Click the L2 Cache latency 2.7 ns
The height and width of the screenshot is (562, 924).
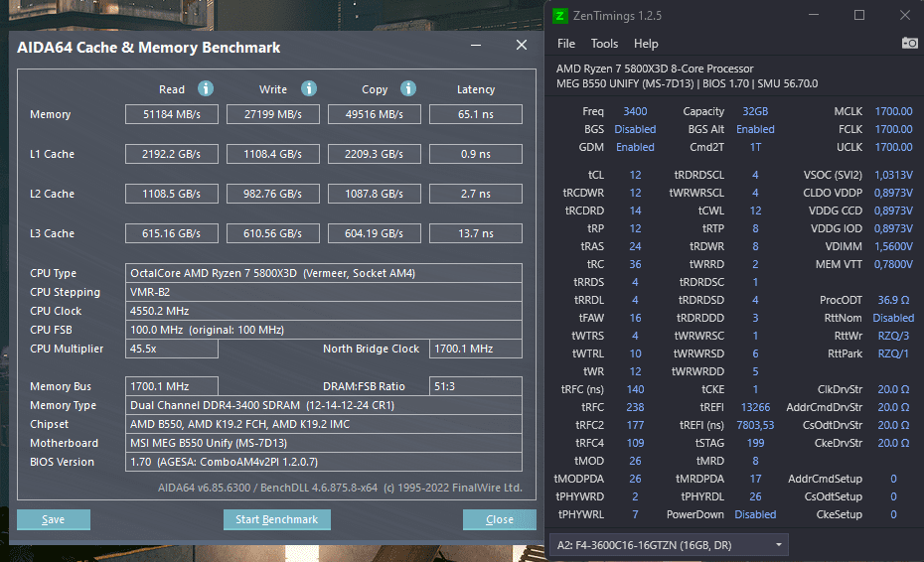click(x=476, y=194)
